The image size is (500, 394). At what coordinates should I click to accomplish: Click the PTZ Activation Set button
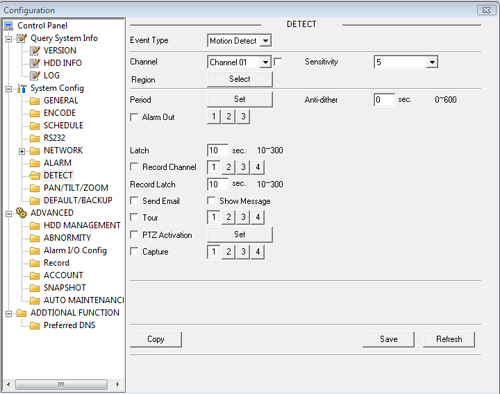pos(240,235)
